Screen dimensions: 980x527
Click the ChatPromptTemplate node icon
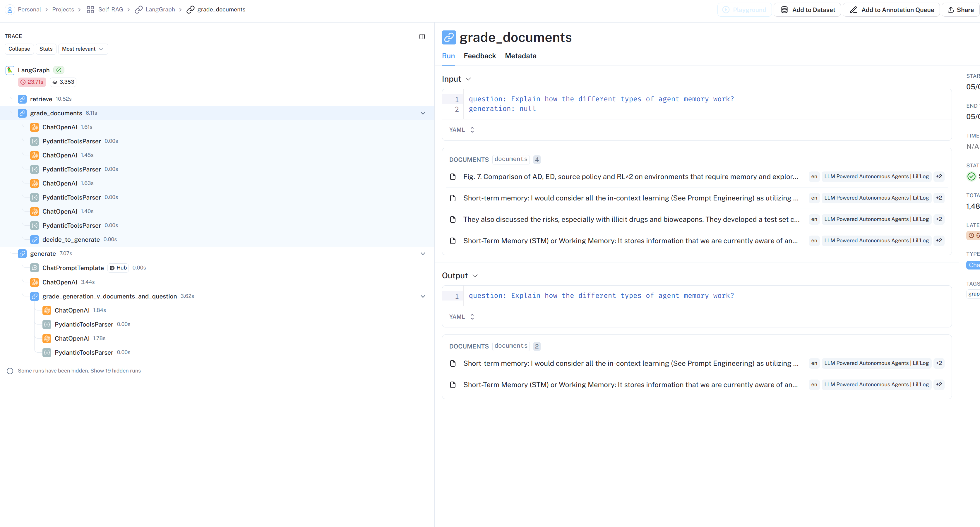click(35, 268)
